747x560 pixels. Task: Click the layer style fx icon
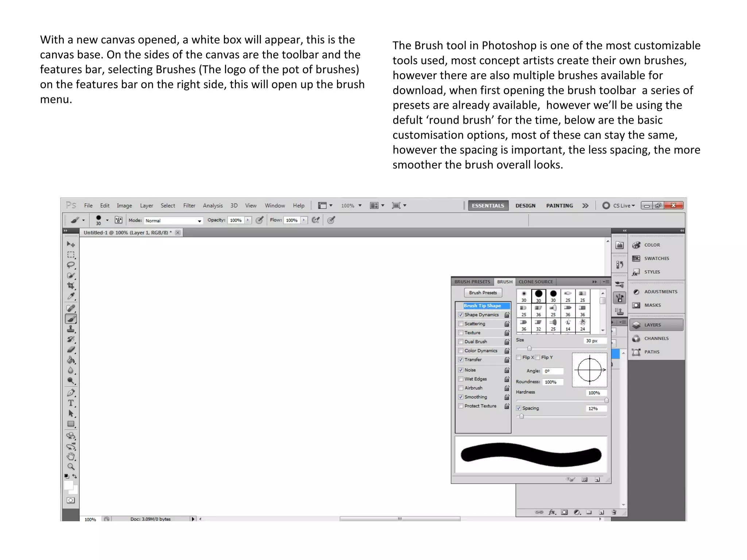coord(552,512)
